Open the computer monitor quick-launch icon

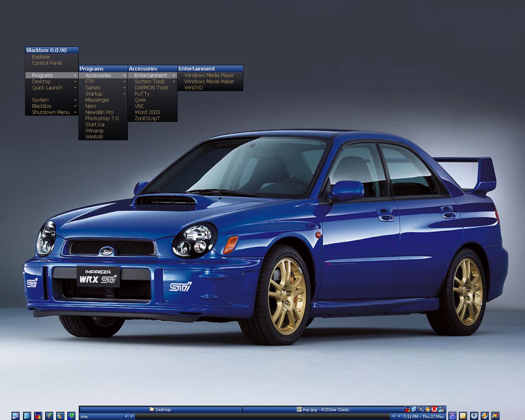click(x=16, y=416)
